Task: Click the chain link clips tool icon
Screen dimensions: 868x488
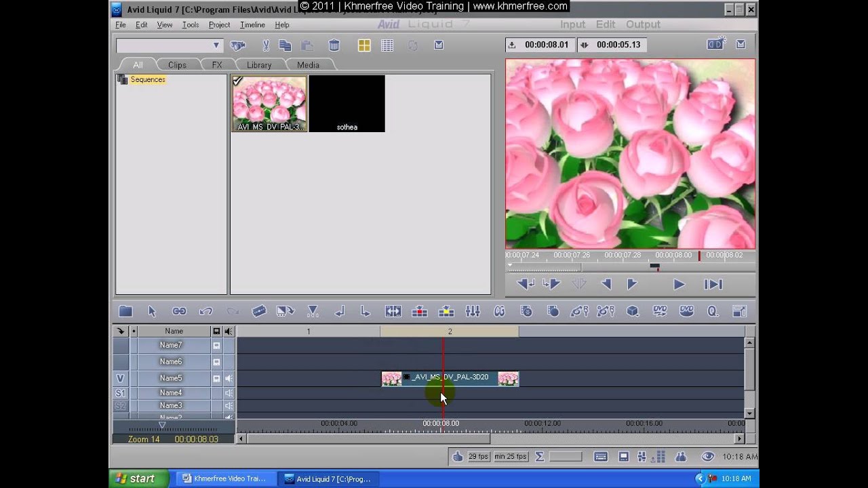Action: click(x=179, y=311)
